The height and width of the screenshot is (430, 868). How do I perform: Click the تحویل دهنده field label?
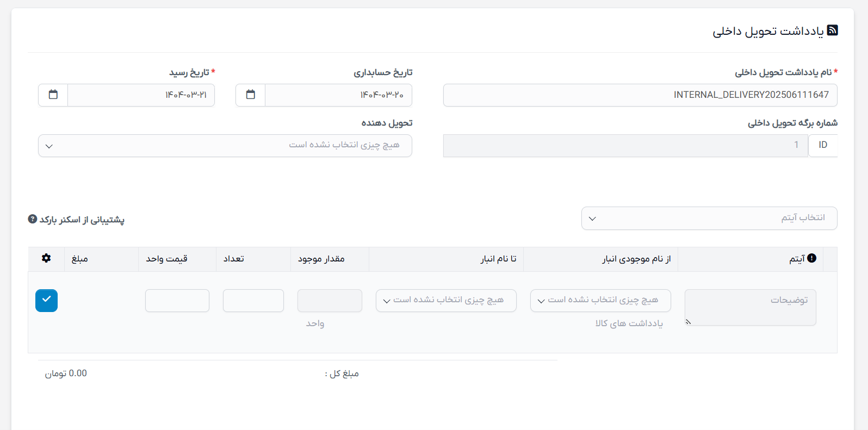click(387, 123)
